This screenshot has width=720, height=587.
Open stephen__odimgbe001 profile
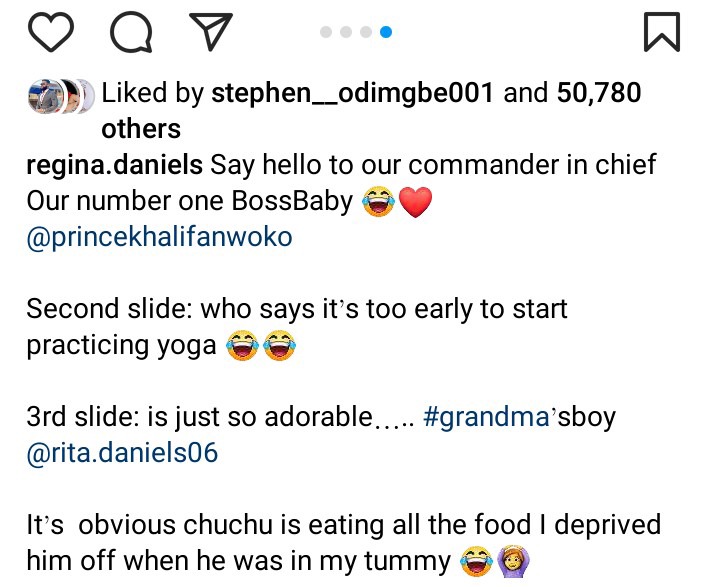pyautogui.click(x=353, y=94)
